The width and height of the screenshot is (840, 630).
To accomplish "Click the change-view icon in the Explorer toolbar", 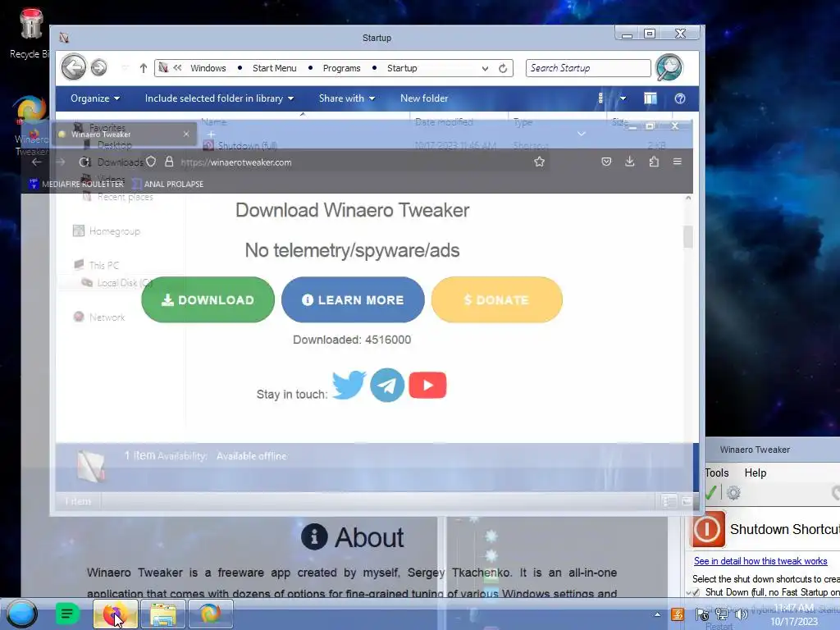I will 600,98.
